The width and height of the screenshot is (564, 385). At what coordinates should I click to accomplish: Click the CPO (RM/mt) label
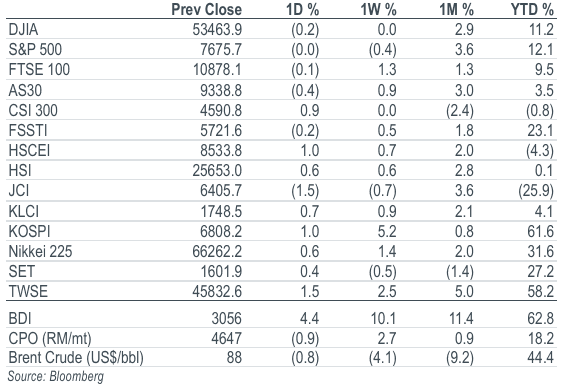coord(50,339)
